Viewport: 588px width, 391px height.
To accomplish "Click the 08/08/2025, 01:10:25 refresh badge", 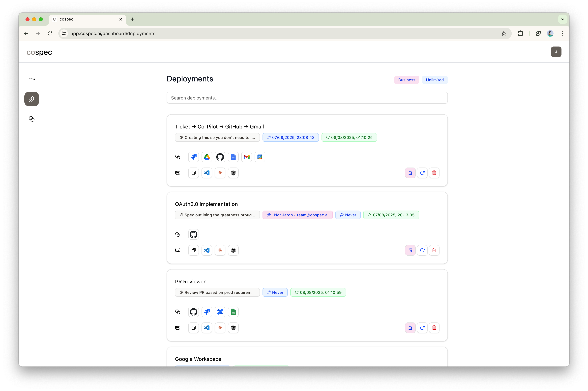I will pos(349,137).
